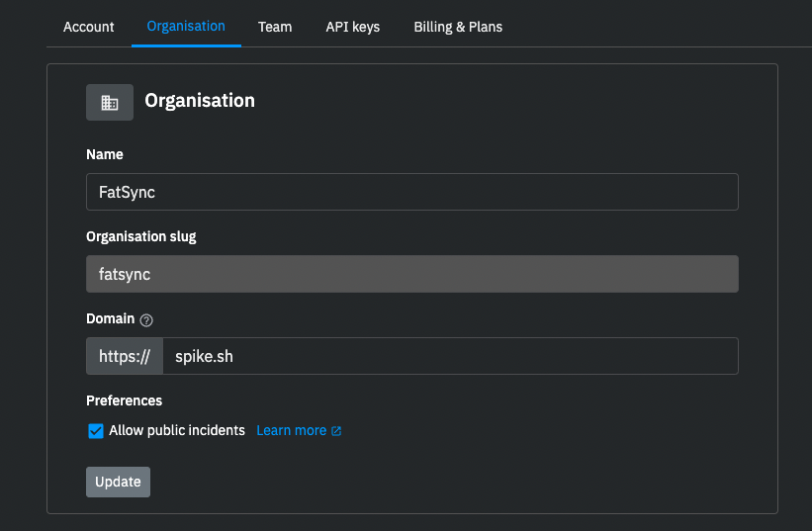Screen dimensions: 812x531
Task: Click the Organisation slug field showing fatsync
Action: pos(412,274)
